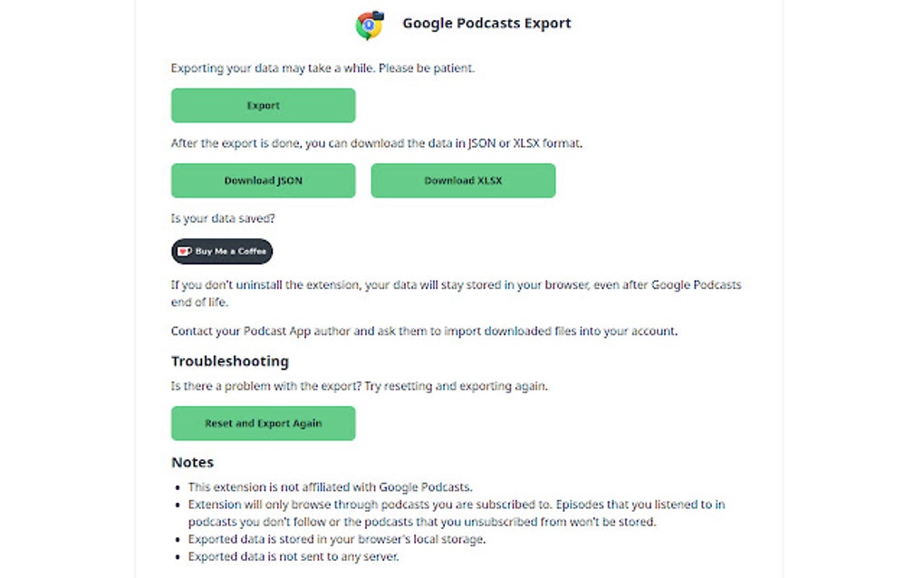Click the note about not being affiliated with Google Podcasts
924x578 pixels.
(x=330, y=486)
